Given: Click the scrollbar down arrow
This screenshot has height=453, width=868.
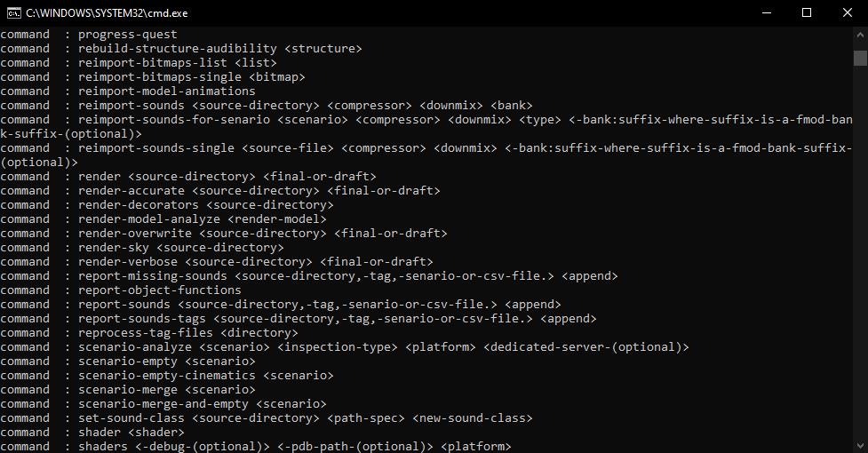Looking at the screenshot, I should 860,445.
